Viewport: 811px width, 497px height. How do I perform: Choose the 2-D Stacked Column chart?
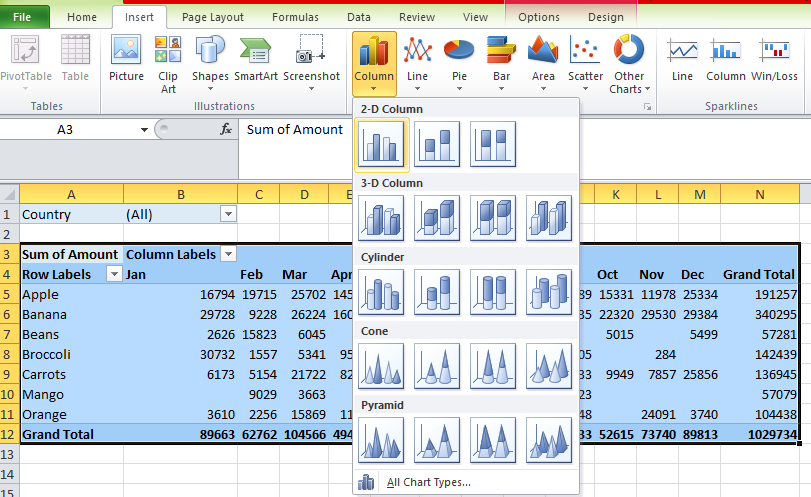tap(437, 144)
